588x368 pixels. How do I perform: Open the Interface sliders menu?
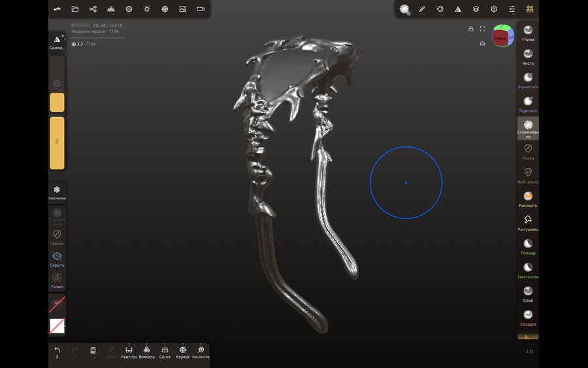(512, 9)
